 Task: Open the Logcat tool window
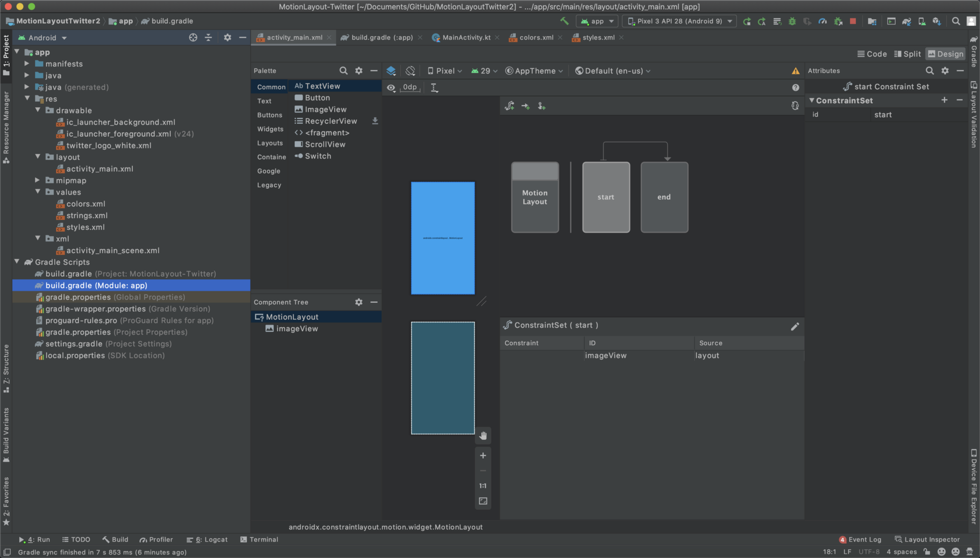[x=207, y=539]
